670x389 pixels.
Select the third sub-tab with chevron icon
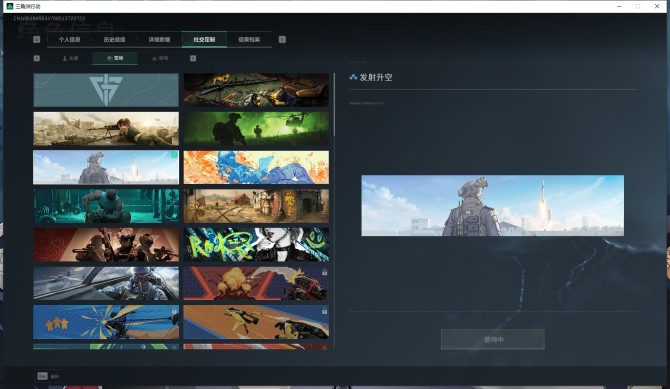pyautogui.click(x=160, y=58)
